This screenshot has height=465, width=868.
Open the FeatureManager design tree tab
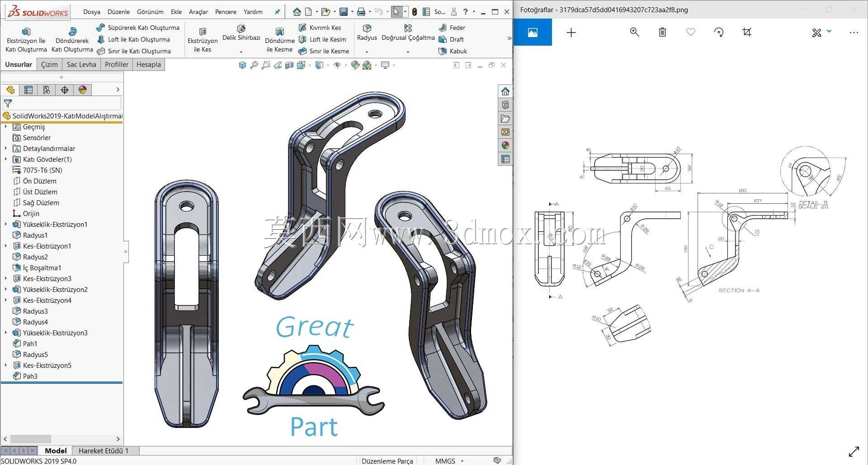(10, 90)
